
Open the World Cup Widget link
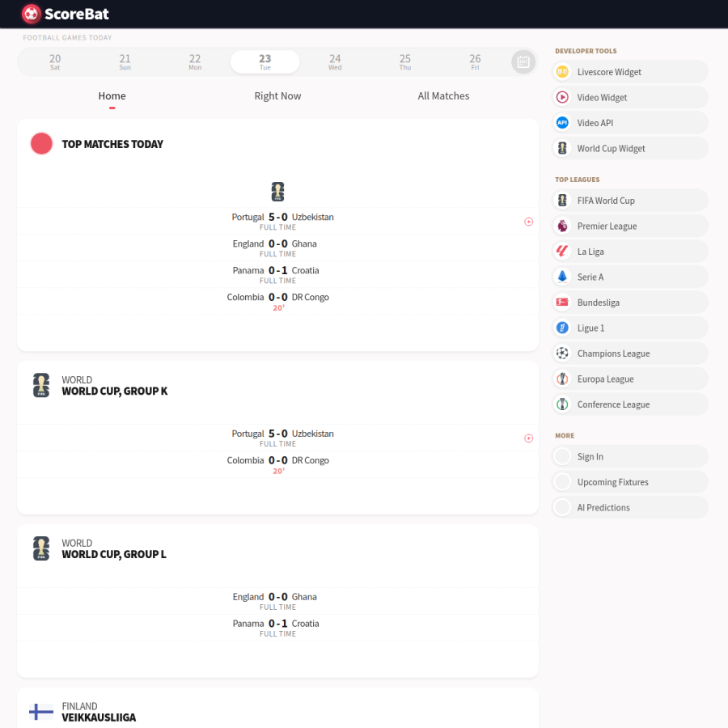click(x=630, y=149)
